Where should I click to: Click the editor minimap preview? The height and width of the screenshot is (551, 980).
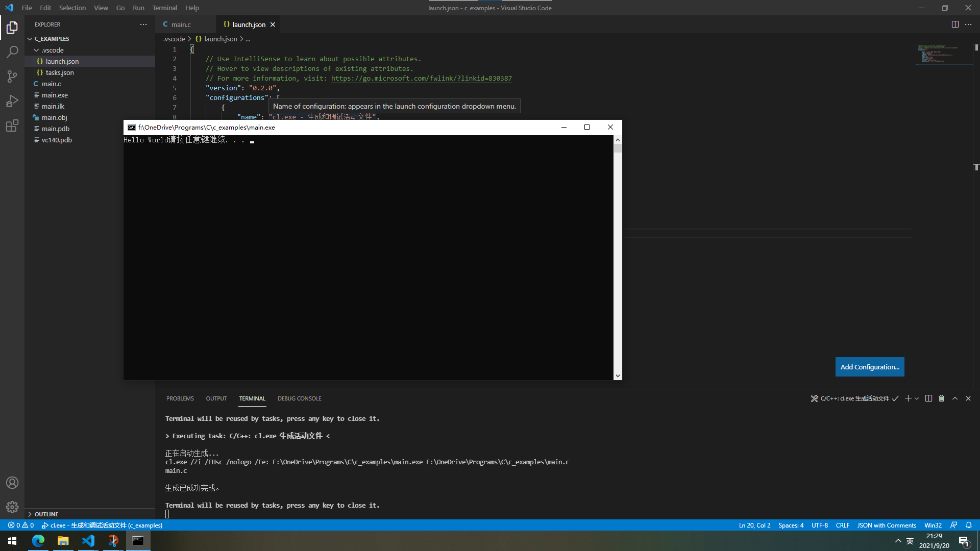[943, 54]
